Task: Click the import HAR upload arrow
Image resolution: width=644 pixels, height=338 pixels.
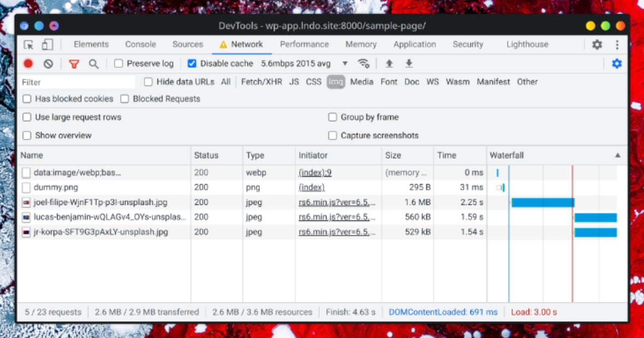Action: click(x=389, y=63)
